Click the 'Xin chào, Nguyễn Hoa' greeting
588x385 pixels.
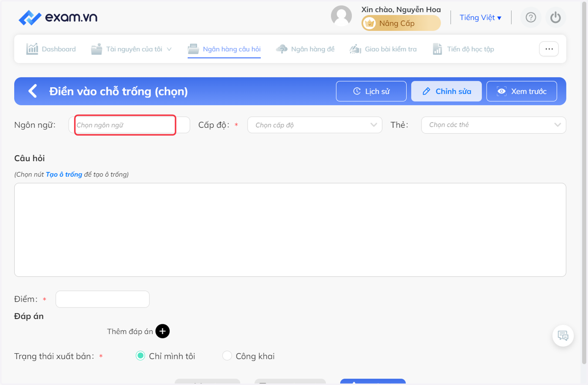click(401, 9)
